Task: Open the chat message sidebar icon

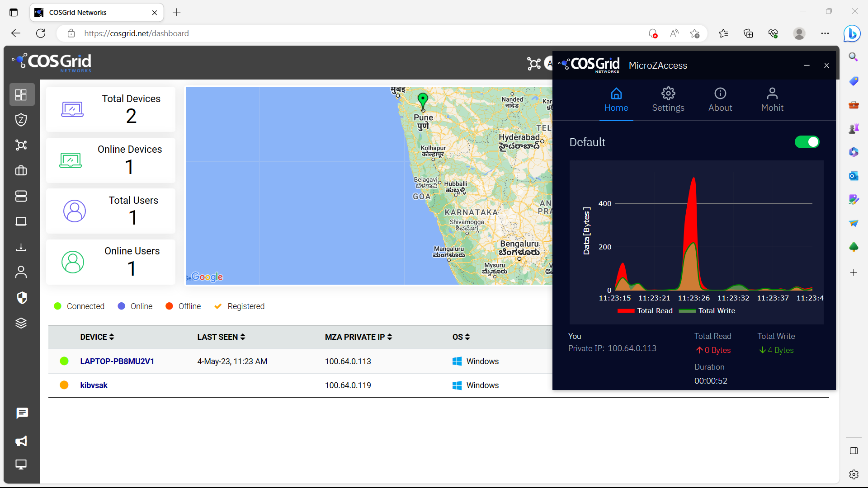Action: pyautogui.click(x=21, y=413)
